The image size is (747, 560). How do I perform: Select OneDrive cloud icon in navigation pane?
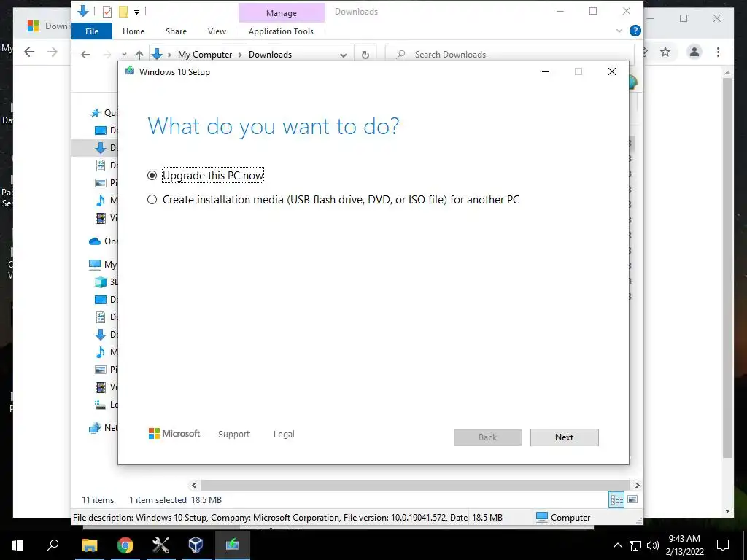tap(95, 241)
